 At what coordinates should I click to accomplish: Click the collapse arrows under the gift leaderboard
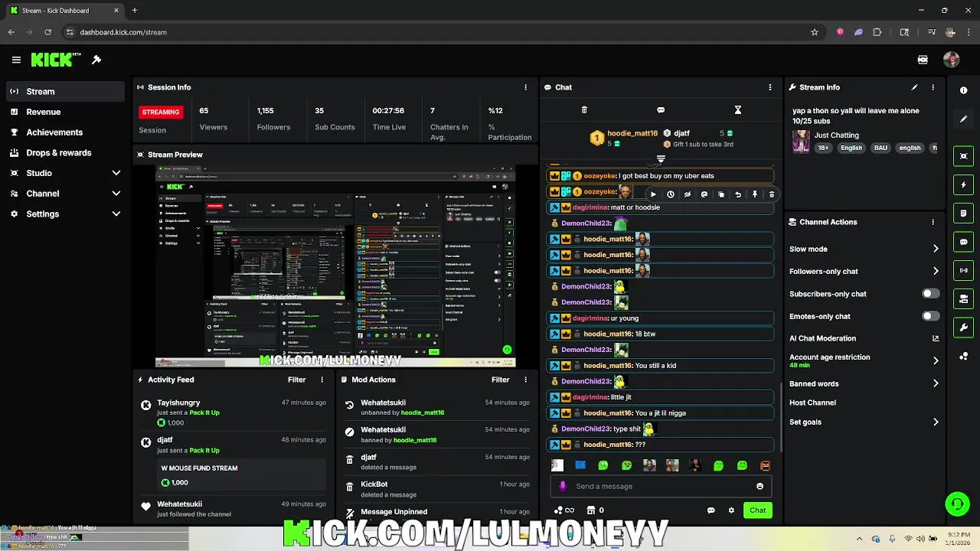[661, 159]
